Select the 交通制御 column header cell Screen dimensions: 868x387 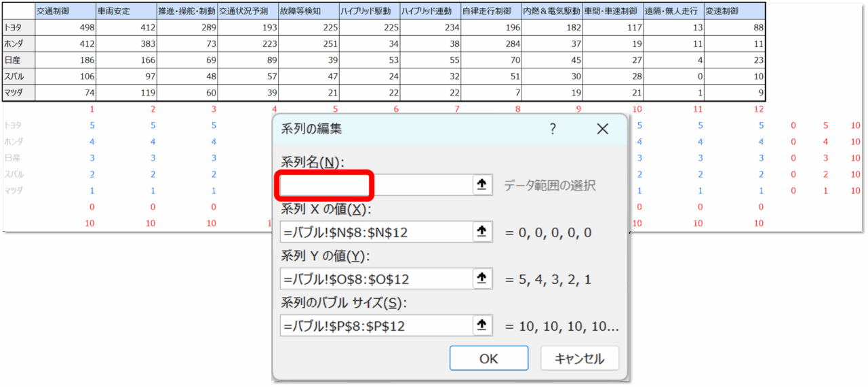click(65, 12)
